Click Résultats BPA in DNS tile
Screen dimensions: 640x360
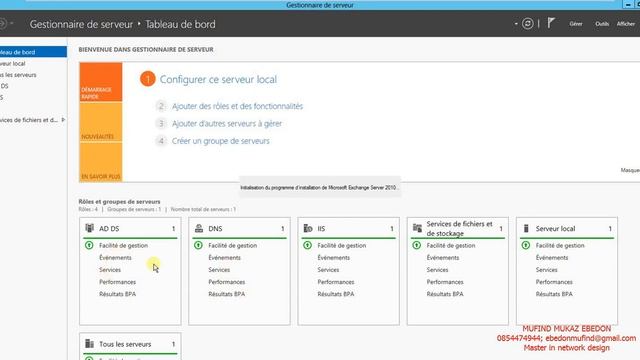(227, 294)
